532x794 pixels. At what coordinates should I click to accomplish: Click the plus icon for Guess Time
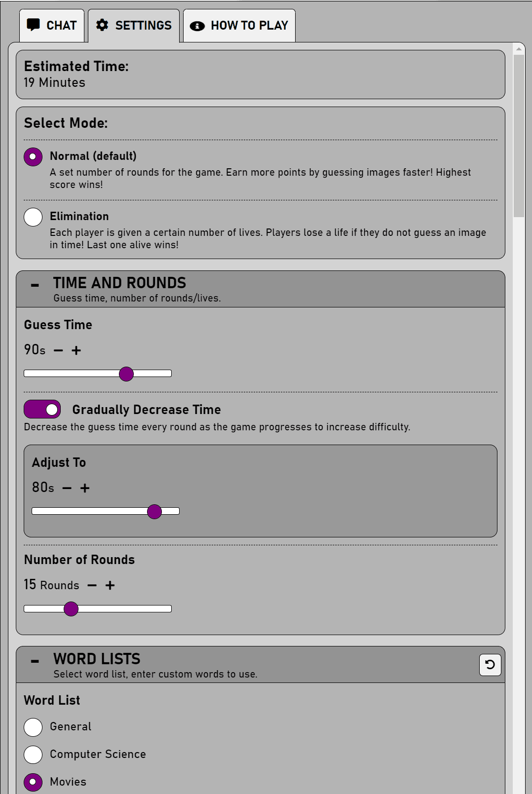76,351
